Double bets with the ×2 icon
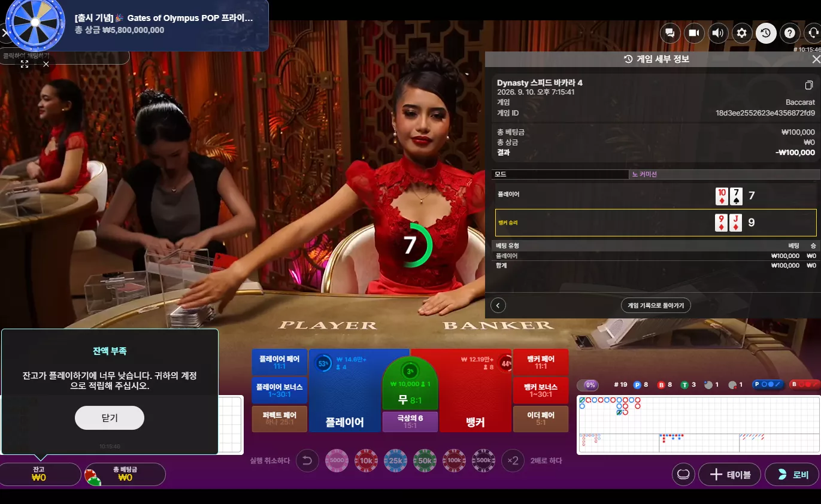The width and height of the screenshot is (821, 504). (513, 460)
